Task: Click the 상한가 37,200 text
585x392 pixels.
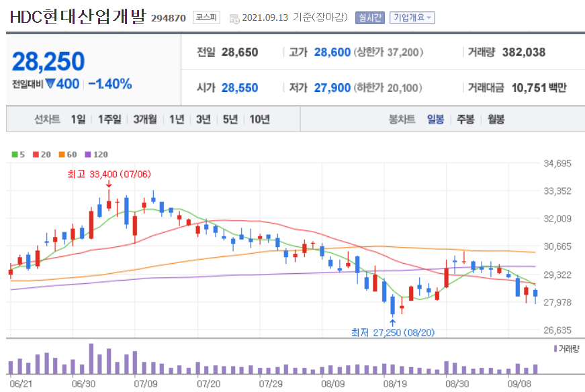Action: pyautogui.click(x=388, y=52)
